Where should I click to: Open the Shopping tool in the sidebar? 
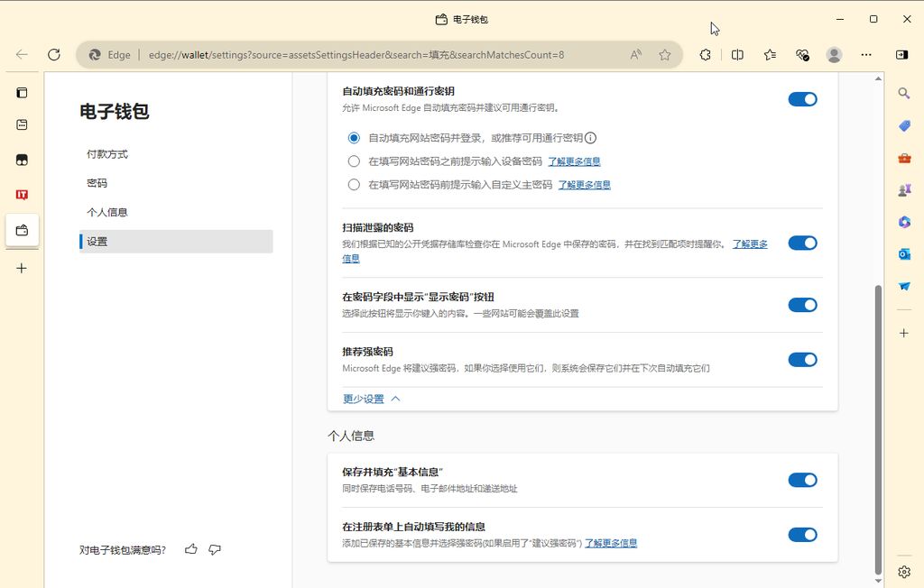pos(904,126)
